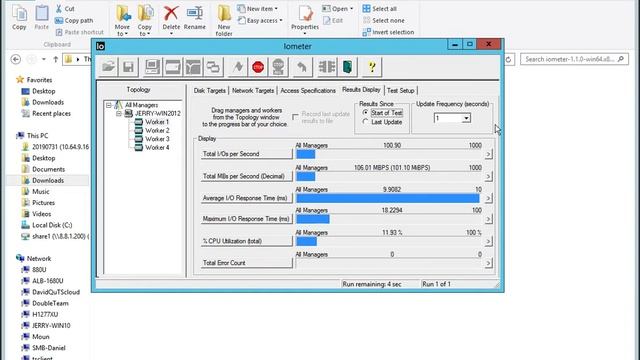
Task: Add a new network worker in Iometer
Action: (x=193, y=67)
